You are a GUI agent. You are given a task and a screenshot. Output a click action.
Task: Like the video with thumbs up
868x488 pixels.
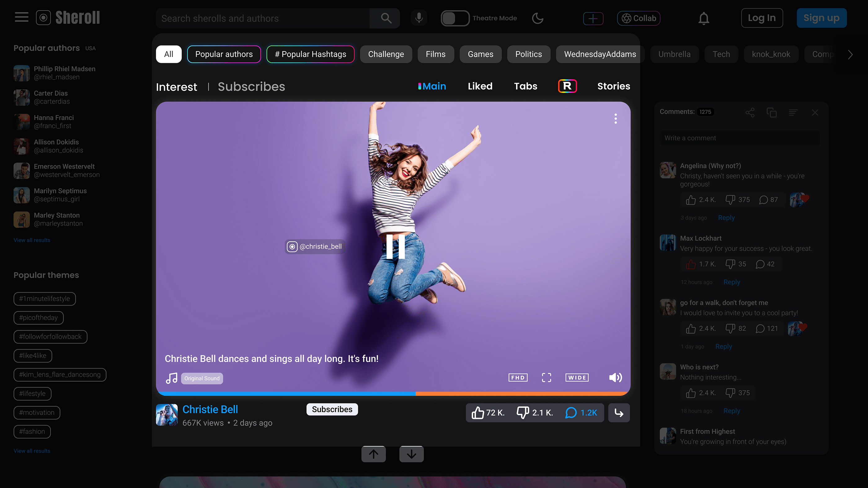pyautogui.click(x=478, y=413)
